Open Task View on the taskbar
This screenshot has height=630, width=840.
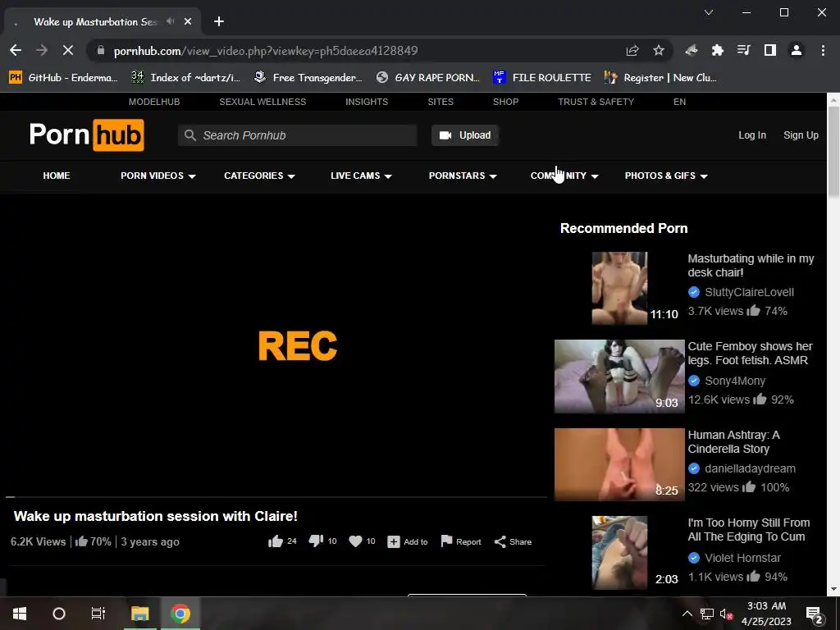98,614
